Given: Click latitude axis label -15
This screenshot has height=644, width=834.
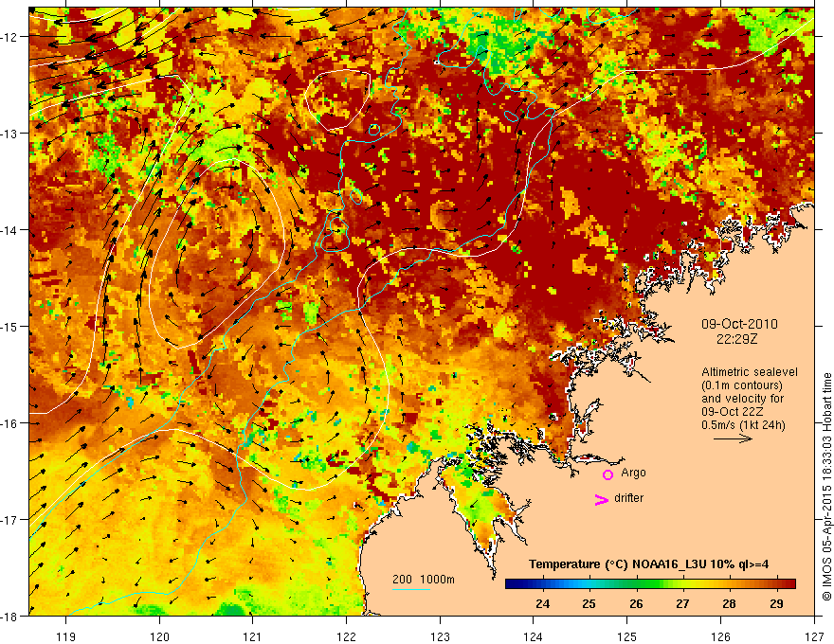Looking at the screenshot, I should [x=10, y=326].
